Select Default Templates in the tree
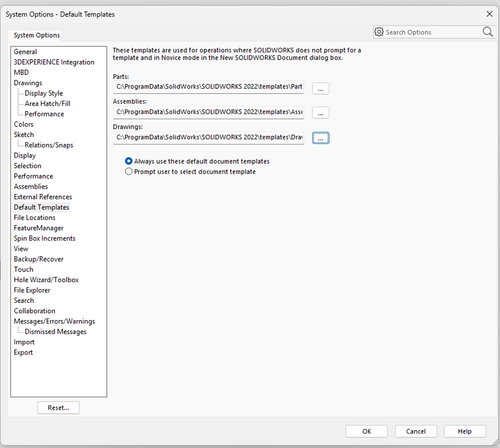500x448 pixels. (41, 207)
